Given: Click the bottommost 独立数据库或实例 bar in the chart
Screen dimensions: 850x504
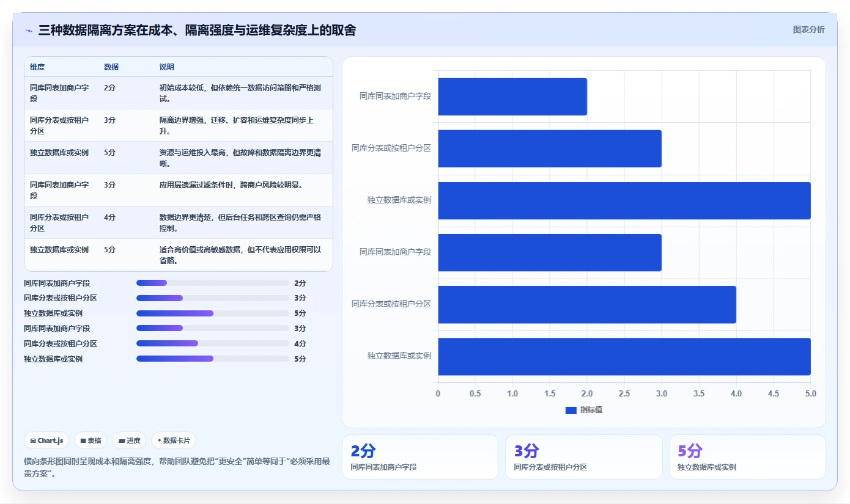Looking at the screenshot, I should pyautogui.click(x=624, y=356).
